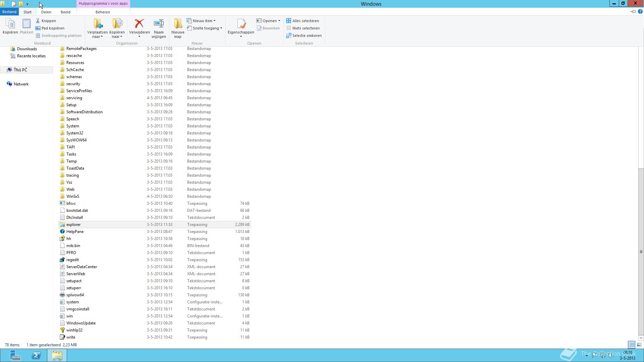Click Pad kopiëren in ribbon

[x=50, y=28]
